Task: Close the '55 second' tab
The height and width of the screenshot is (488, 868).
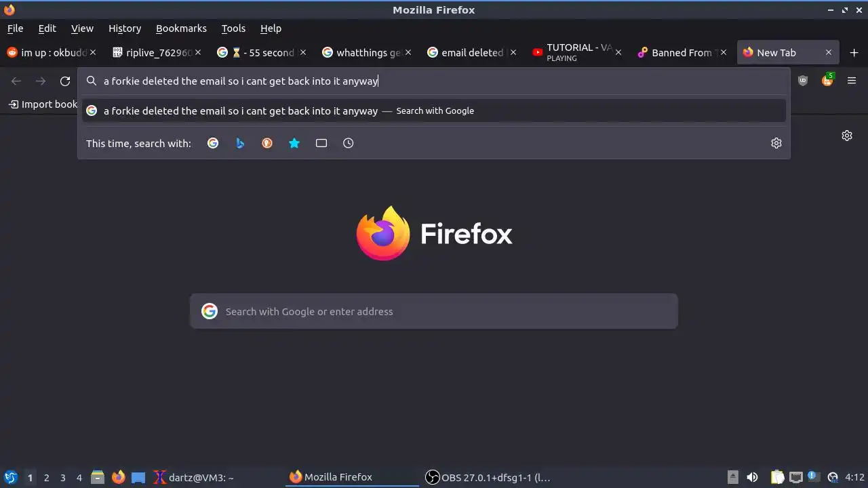Action: (303, 52)
